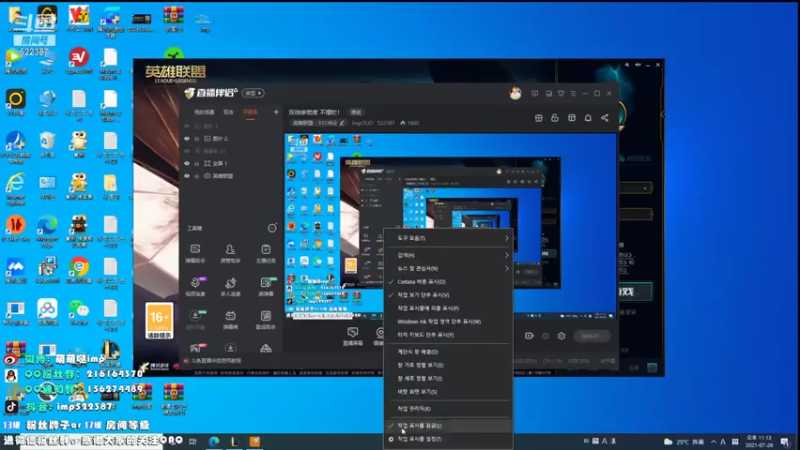Click settings gear below the preview
Viewport: 800px width, 450px height.
coord(561,336)
